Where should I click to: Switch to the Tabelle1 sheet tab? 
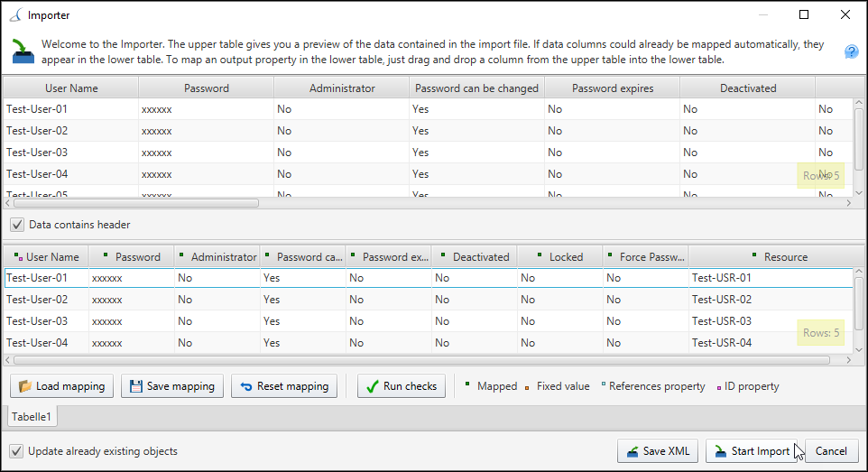click(x=32, y=417)
